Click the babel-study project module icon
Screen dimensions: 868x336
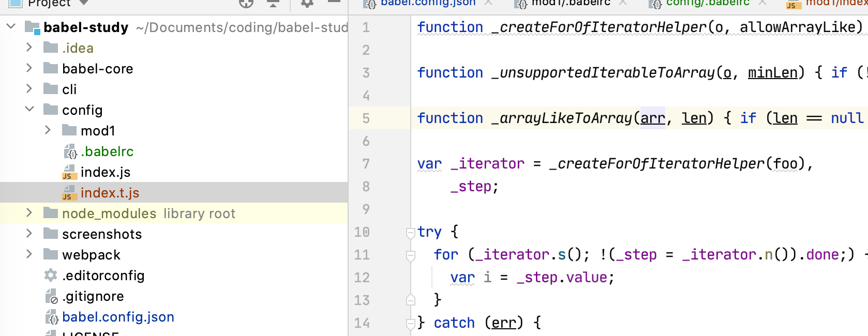(33, 27)
